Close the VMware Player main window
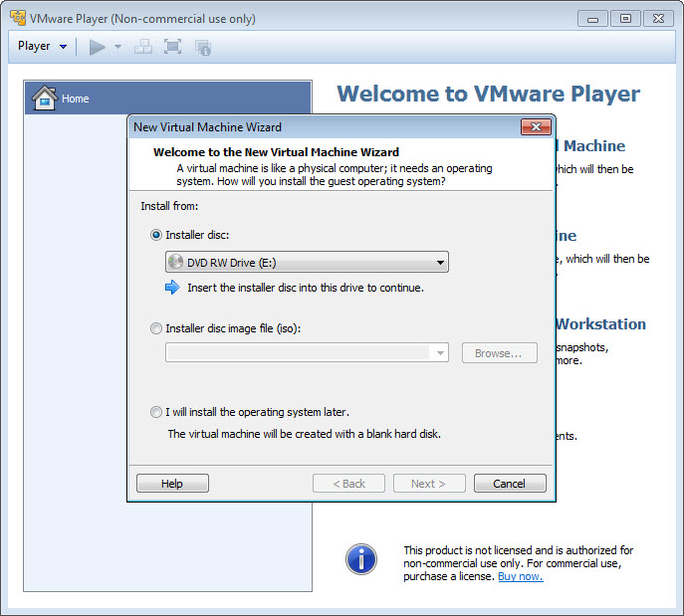 (658, 18)
